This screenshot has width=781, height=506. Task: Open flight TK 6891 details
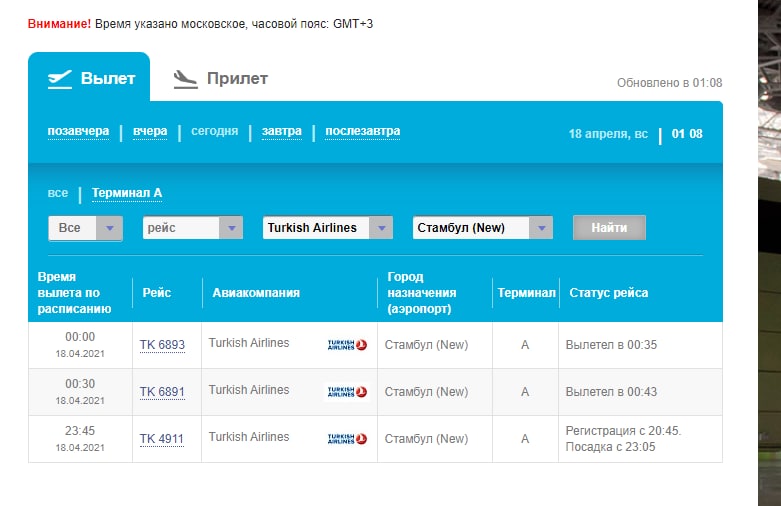(162, 392)
